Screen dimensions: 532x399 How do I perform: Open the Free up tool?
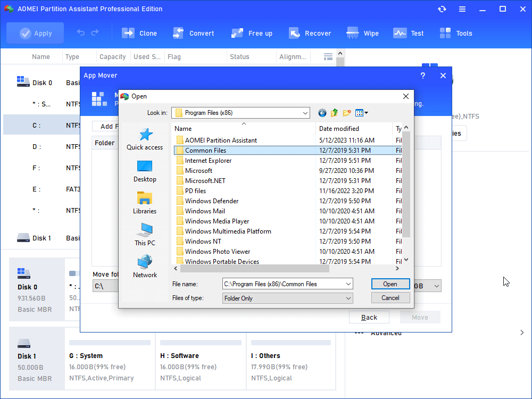tap(252, 33)
